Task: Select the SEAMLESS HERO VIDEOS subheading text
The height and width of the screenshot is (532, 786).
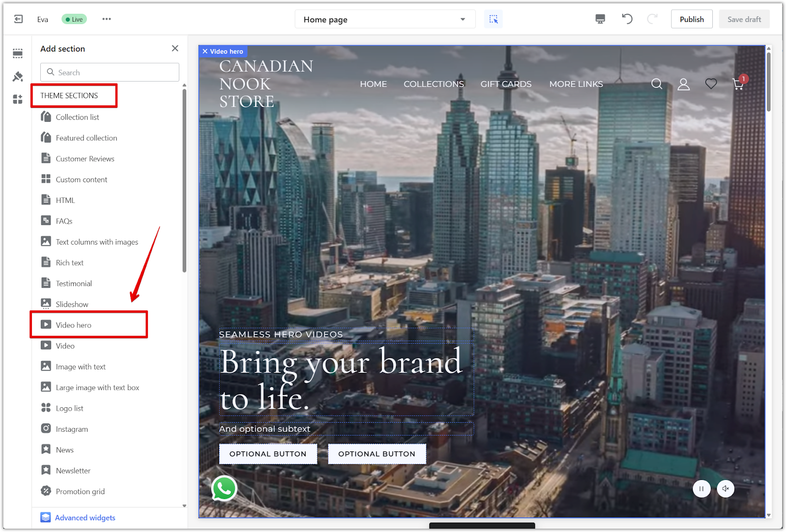Action: 281,335
